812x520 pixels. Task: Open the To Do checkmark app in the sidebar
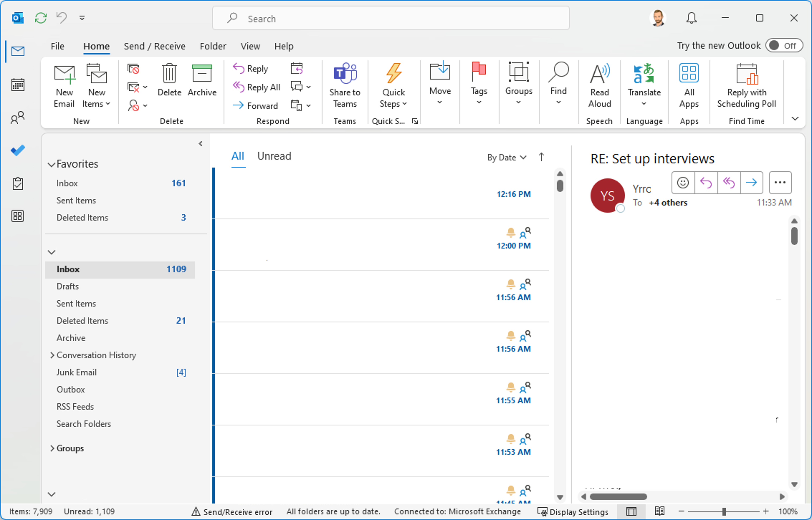pos(18,151)
